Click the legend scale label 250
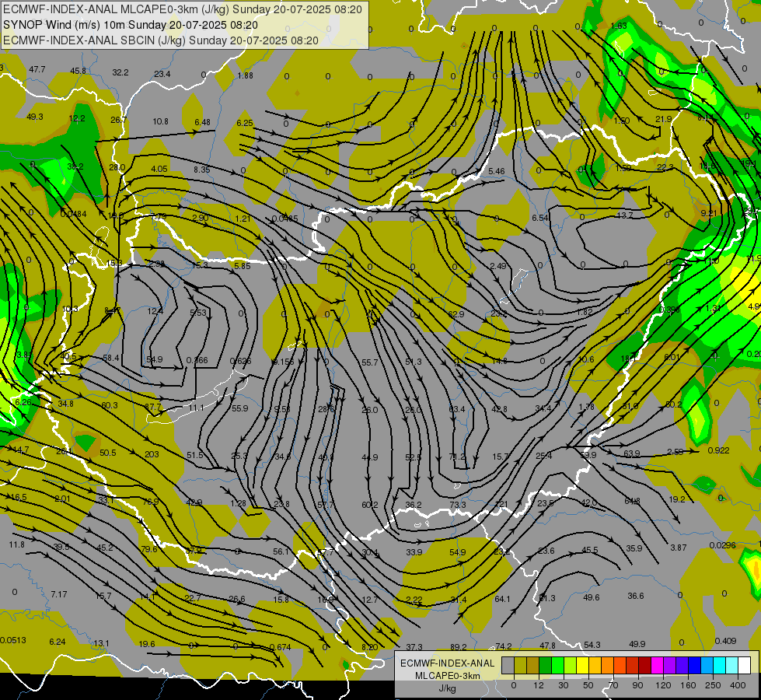This screenshot has width=761, height=700. pos(713,685)
